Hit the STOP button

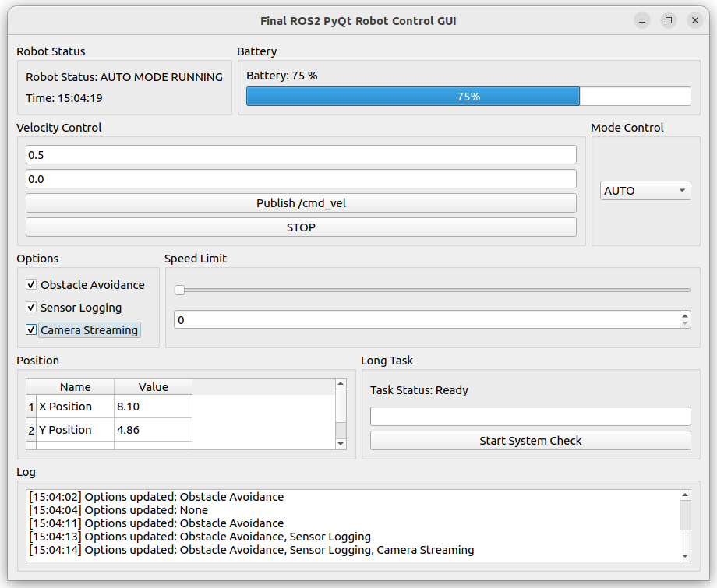coord(301,227)
